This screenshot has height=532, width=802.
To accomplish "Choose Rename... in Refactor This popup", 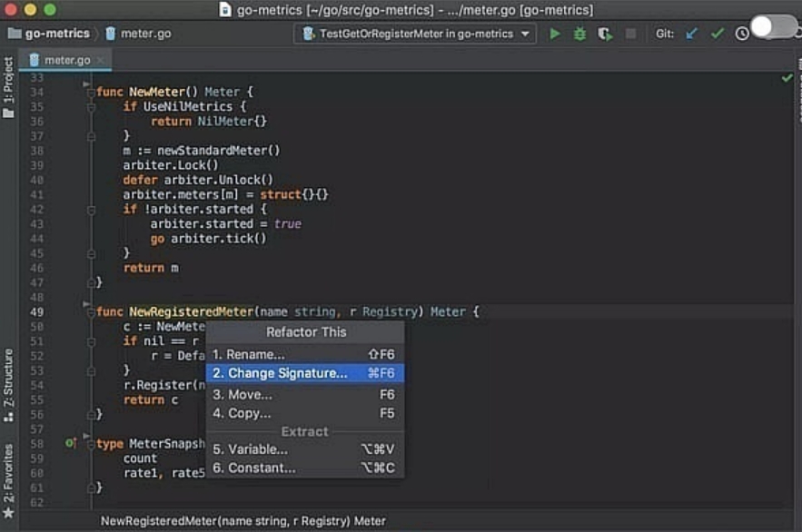I will tap(305, 354).
